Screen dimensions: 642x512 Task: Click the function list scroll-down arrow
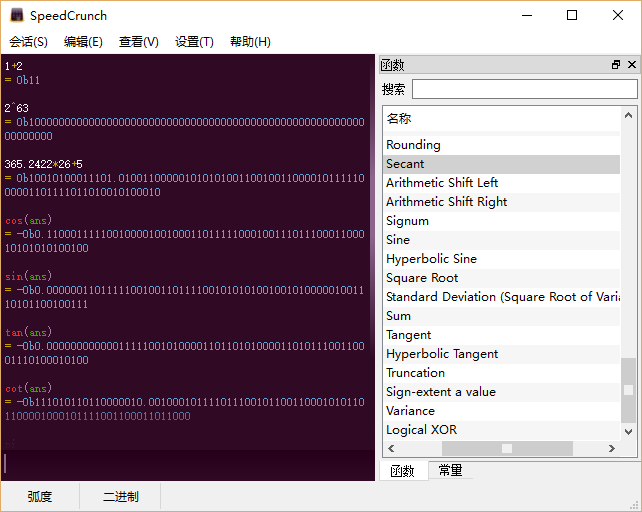pyautogui.click(x=628, y=431)
